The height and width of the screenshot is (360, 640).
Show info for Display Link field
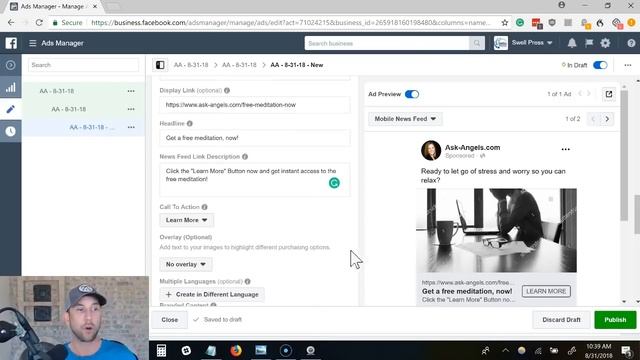point(227,90)
